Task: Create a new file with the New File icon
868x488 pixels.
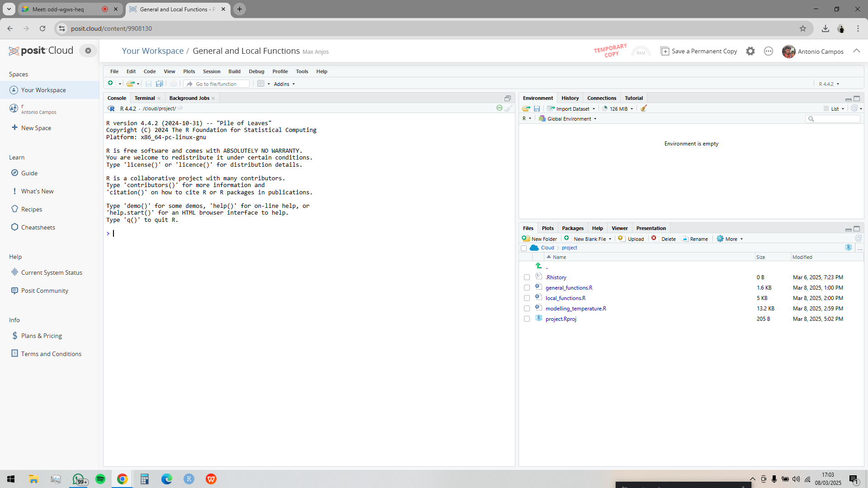Action: [111, 84]
